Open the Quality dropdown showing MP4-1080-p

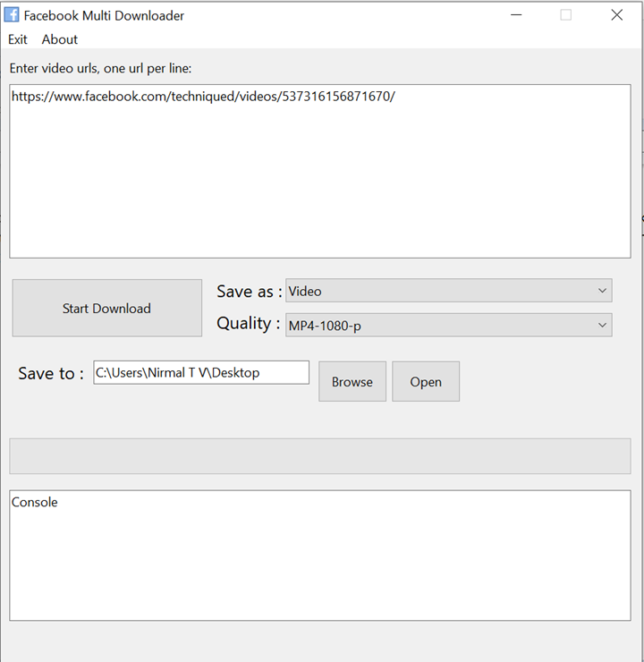(449, 325)
